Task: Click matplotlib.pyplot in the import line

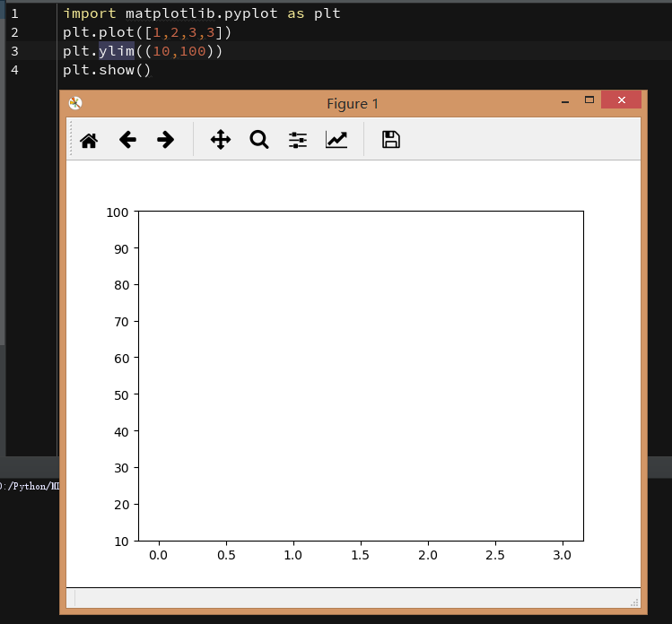Action: [x=202, y=13]
